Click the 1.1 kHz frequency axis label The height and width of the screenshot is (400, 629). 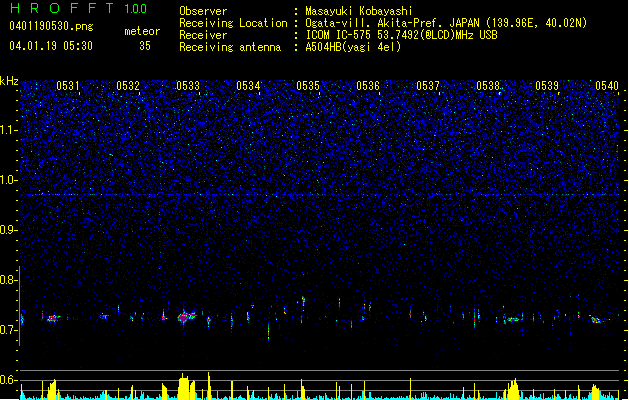click(9, 130)
